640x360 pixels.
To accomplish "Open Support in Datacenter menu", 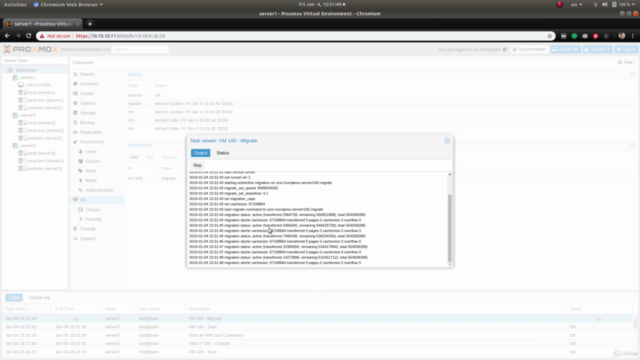I will tap(87, 238).
